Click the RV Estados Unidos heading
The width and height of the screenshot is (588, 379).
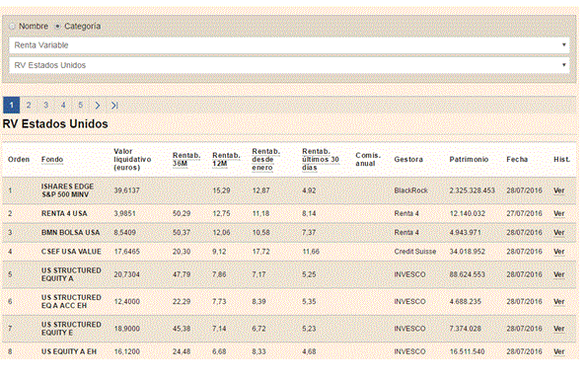click(55, 124)
